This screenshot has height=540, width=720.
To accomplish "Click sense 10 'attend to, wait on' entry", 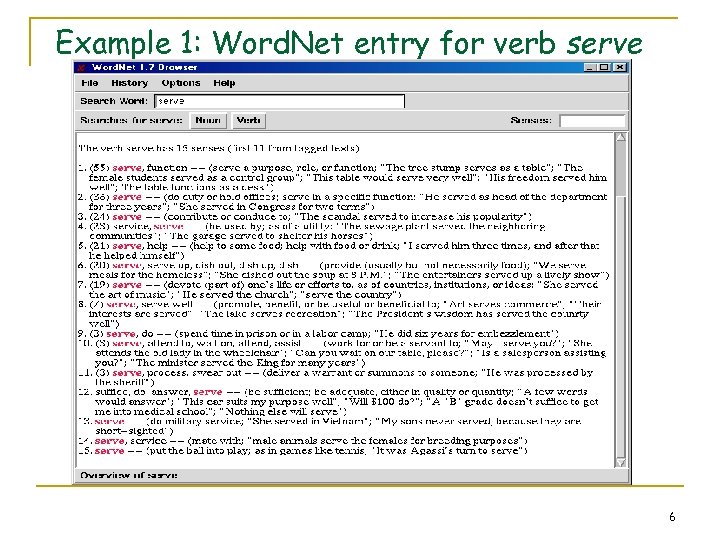I will 342,353.
